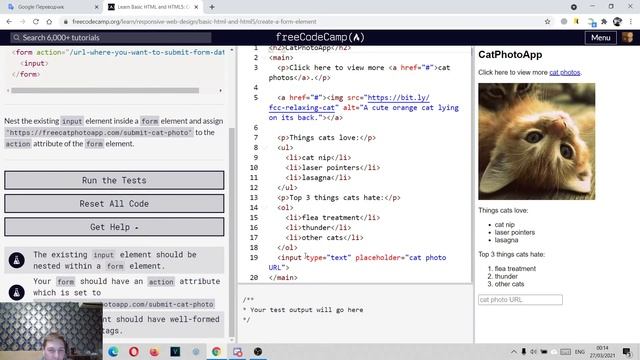Viewport: 640px width, 360px height.
Task: Open Opera from the taskbar
Action: 134,351
